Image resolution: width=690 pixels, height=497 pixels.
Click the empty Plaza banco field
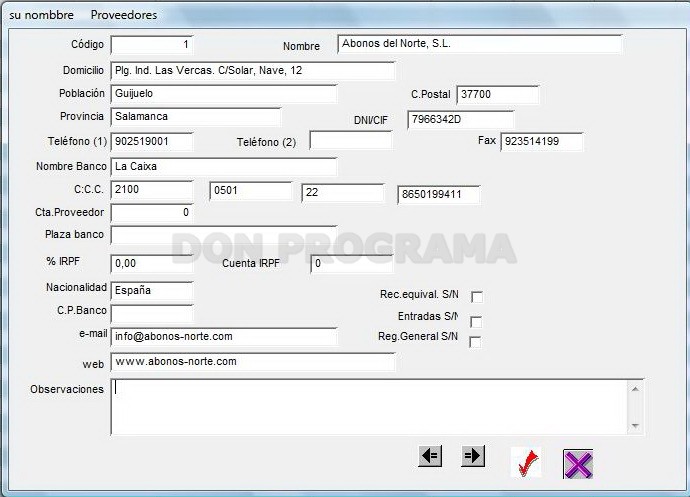[224, 235]
